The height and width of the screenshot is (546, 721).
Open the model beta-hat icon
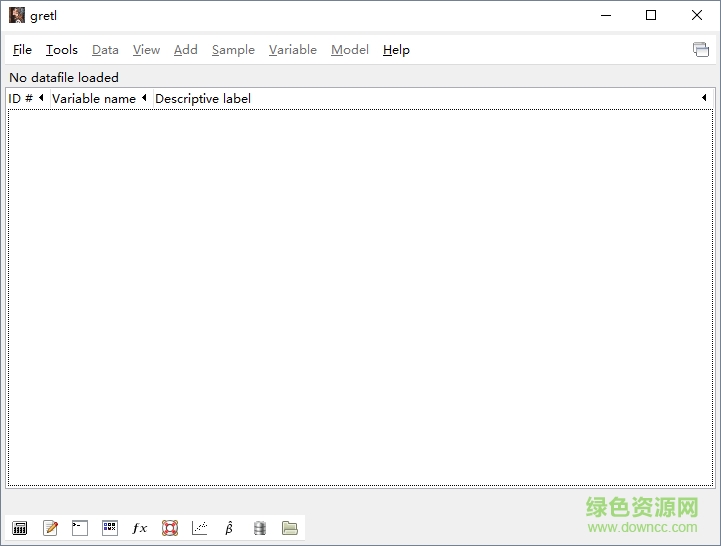[x=229, y=528]
